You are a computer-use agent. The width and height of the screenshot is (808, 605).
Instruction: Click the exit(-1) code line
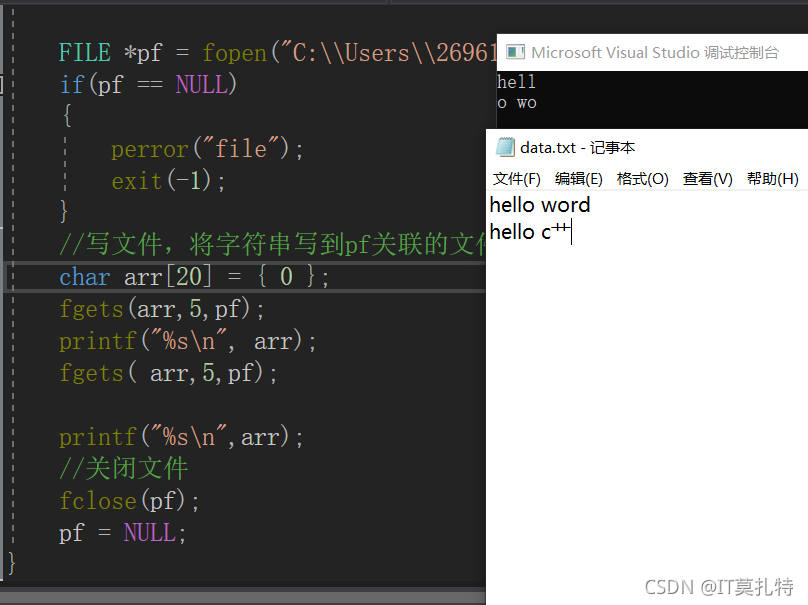[x=168, y=181]
